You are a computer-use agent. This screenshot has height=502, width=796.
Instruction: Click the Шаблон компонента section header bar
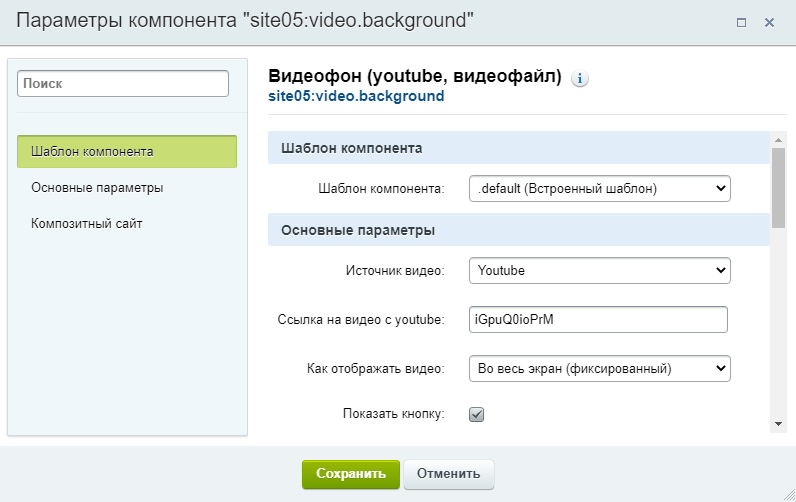518,148
